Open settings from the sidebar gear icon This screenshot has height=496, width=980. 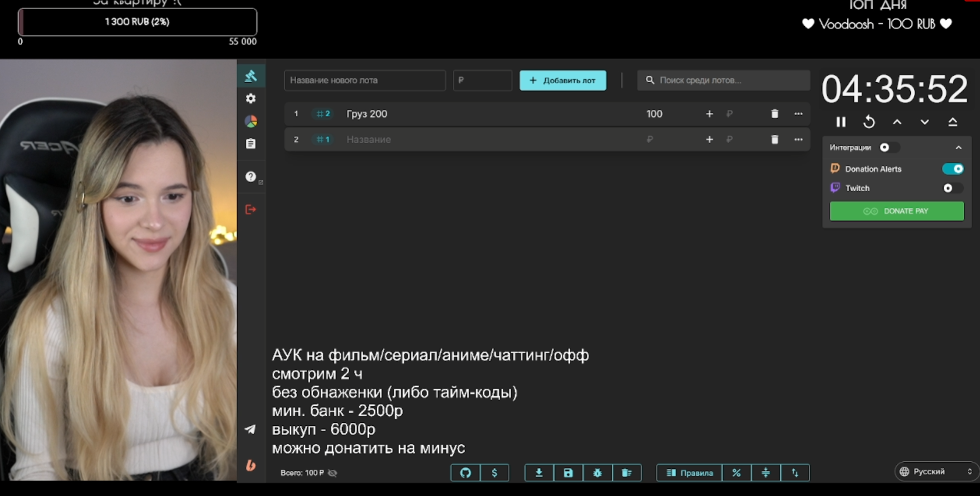click(251, 98)
